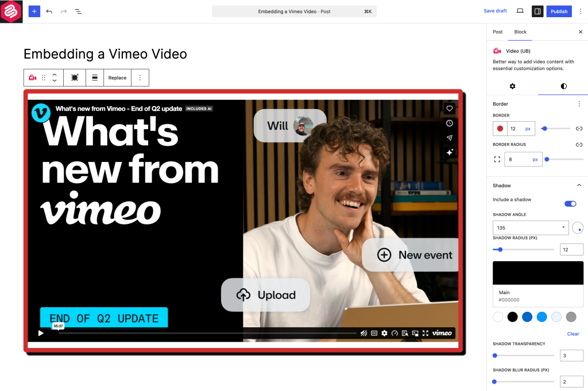
Task: Close the settings sidebar
Action: point(581,32)
